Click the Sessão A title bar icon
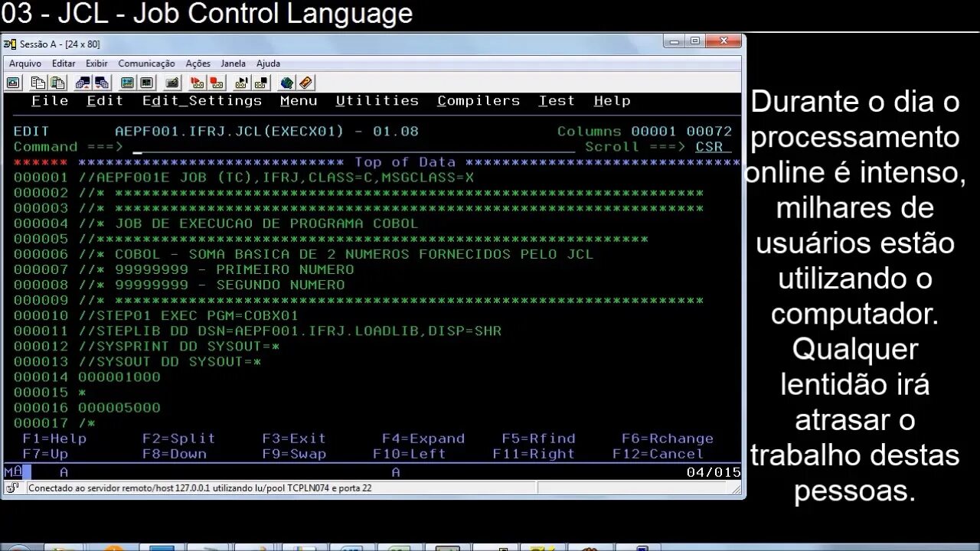The height and width of the screenshot is (551, 980). click(x=10, y=44)
